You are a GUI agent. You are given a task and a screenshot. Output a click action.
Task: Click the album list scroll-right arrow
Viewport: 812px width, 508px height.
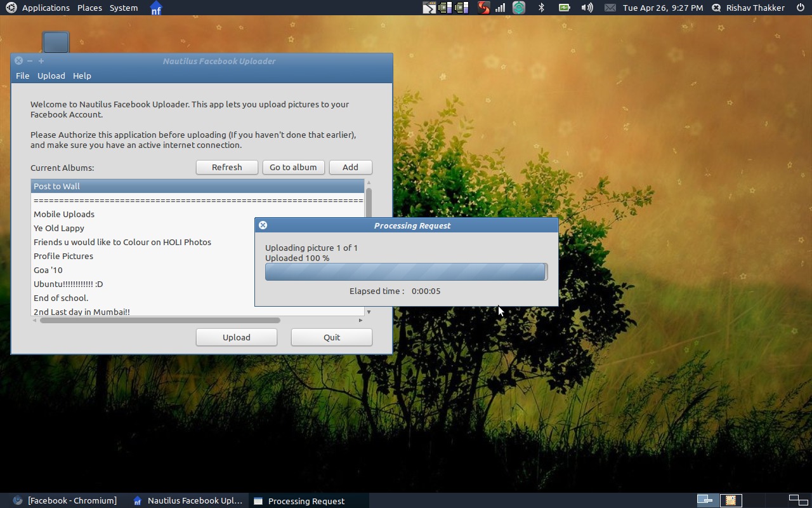(x=360, y=320)
